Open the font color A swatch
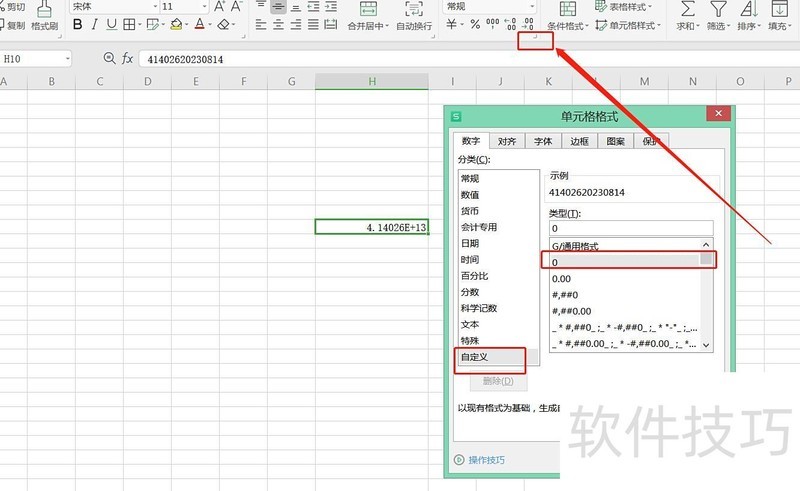Image resolution: width=800 pixels, height=491 pixels. (200, 25)
